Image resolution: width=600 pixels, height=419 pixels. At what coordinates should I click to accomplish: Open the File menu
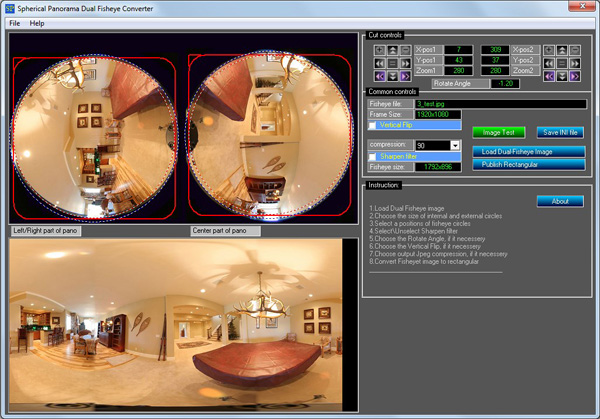click(x=15, y=22)
